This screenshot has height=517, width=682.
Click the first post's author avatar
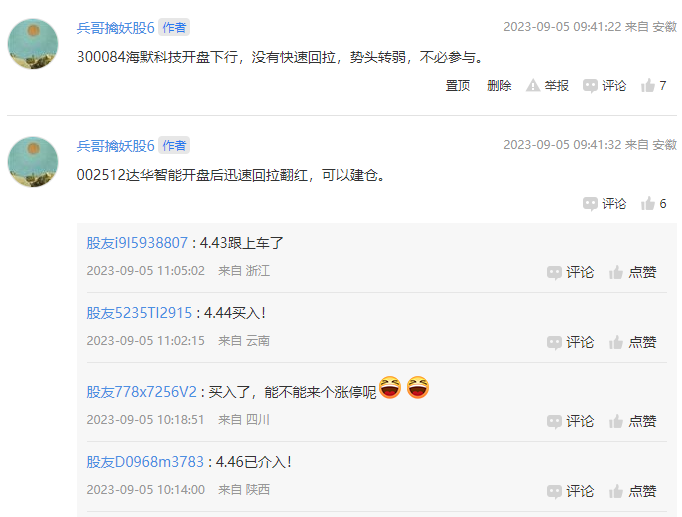(x=33, y=44)
